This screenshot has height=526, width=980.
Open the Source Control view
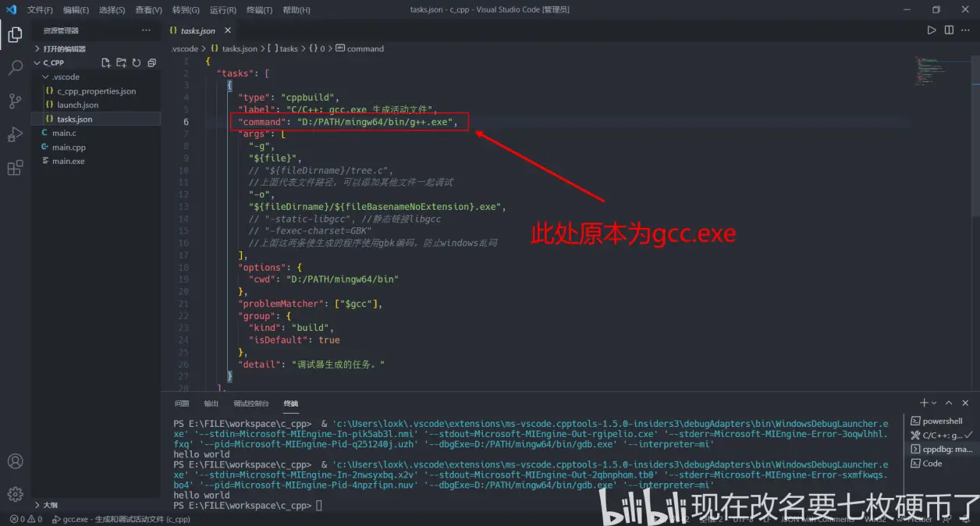[15, 101]
